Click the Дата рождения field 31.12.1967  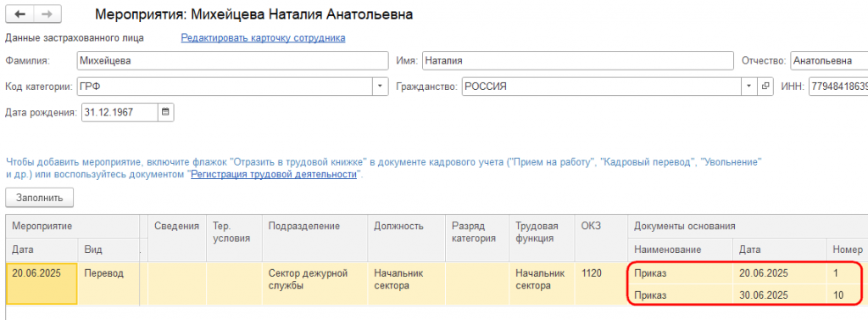[x=120, y=112]
